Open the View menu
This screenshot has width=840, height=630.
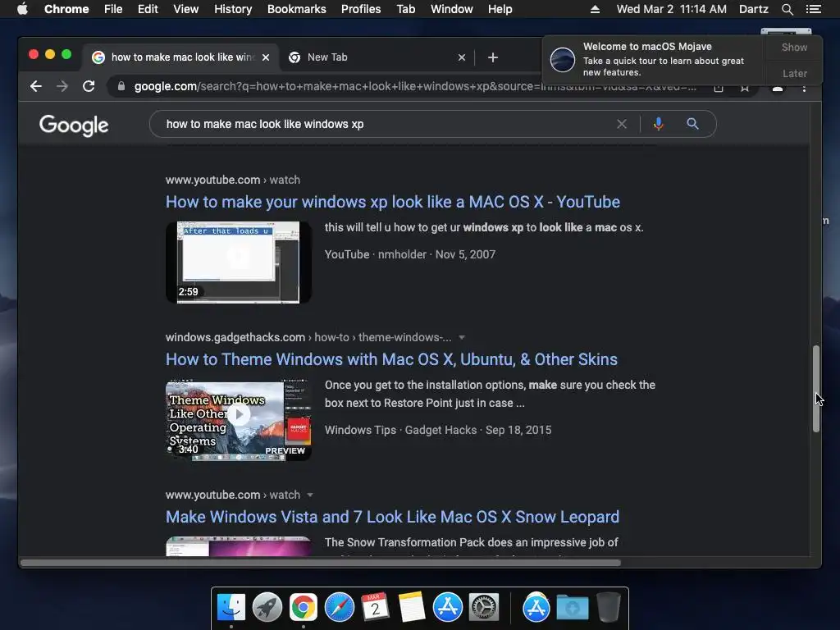coord(186,9)
